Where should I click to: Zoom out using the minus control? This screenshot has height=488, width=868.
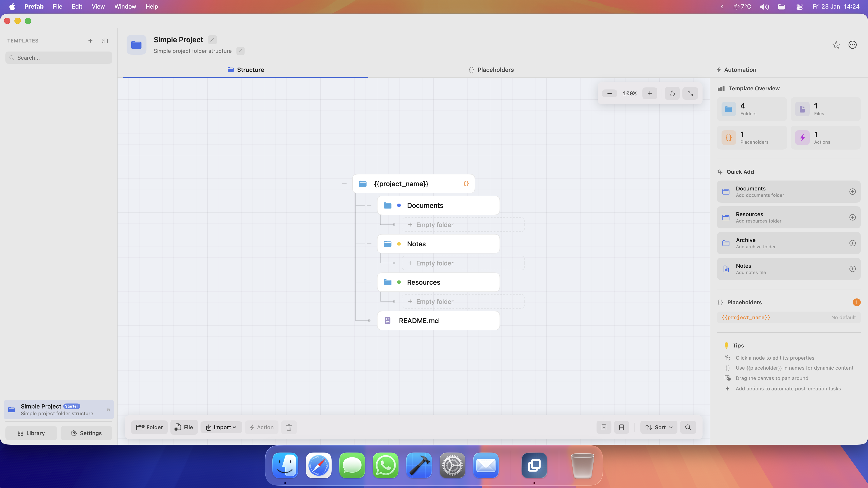(x=609, y=93)
